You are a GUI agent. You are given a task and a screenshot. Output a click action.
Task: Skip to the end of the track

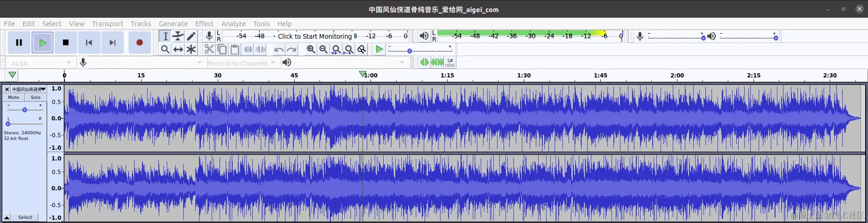[113, 42]
